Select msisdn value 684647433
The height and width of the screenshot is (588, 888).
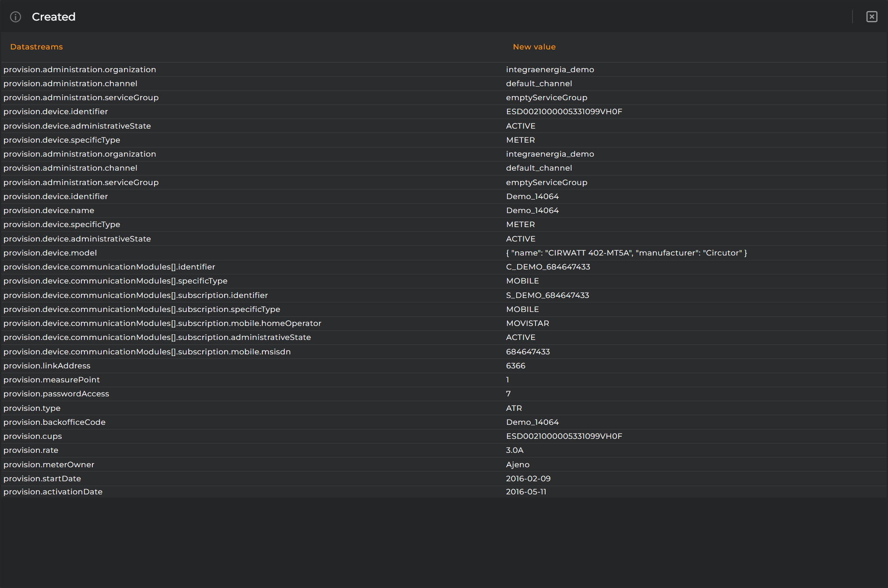click(528, 352)
